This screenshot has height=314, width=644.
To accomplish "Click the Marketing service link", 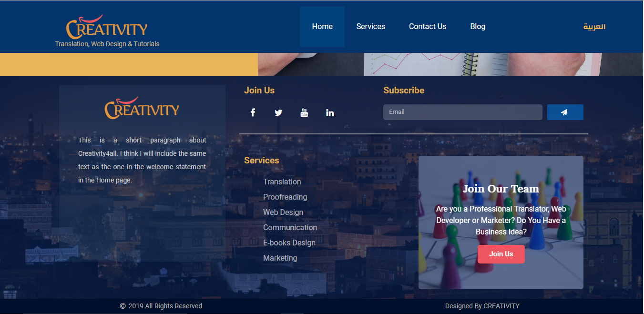I will click(280, 258).
